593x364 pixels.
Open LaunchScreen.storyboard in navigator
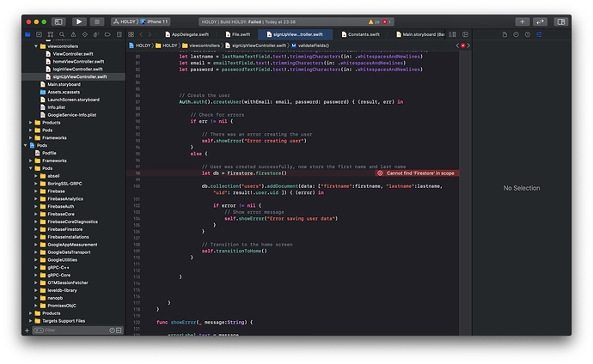click(74, 100)
